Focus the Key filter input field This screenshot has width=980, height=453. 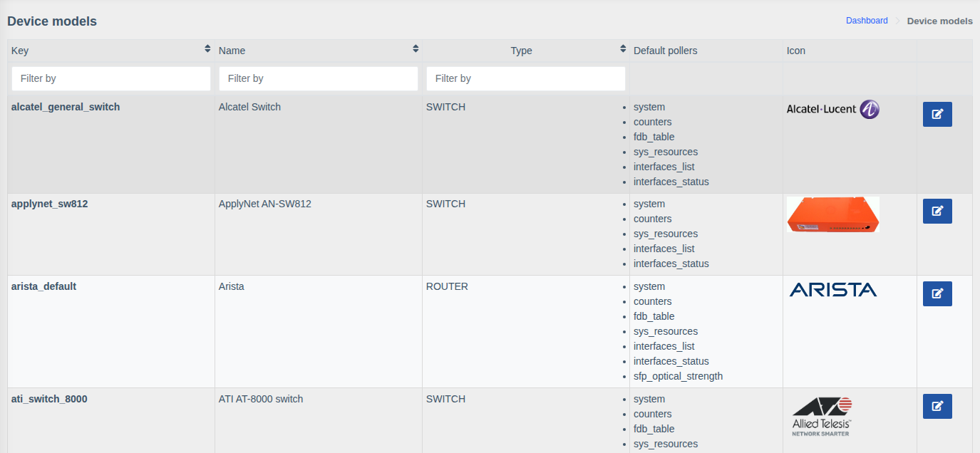[x=111, y=78]
